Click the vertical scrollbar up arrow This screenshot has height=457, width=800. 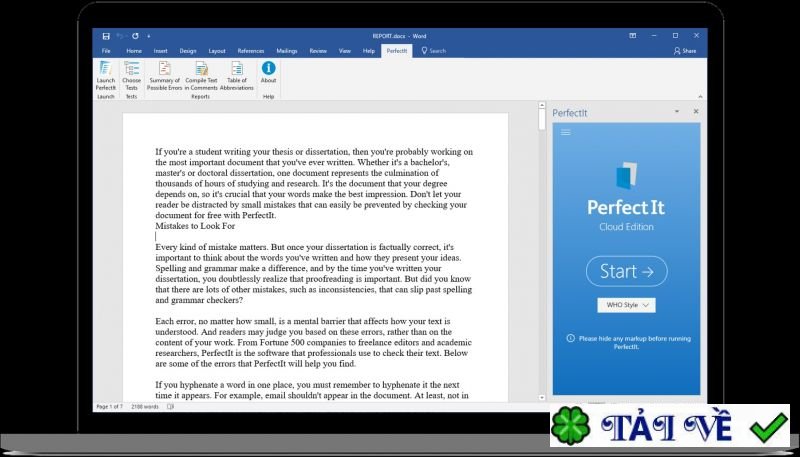[x=542, y=106]
